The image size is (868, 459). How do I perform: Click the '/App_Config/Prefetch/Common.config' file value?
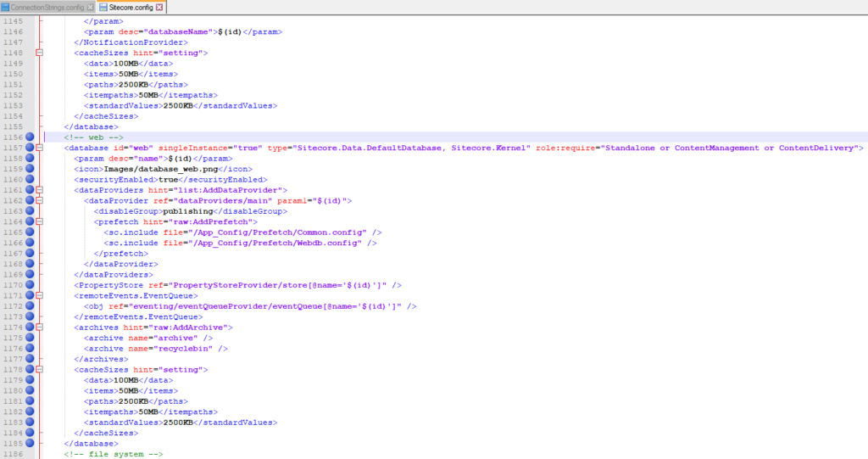tap(277, 232)
